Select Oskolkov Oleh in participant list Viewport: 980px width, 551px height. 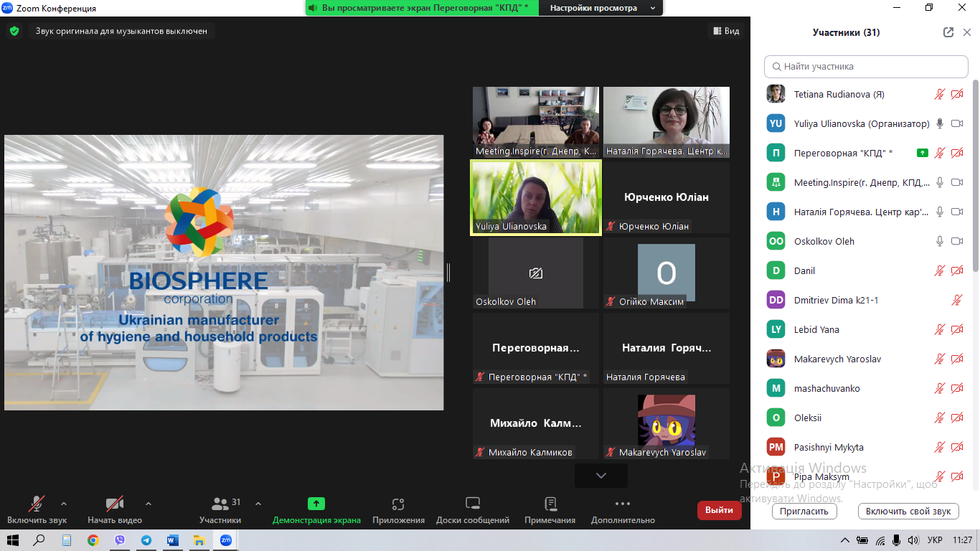pyautogui.click(x=865, y=241)
